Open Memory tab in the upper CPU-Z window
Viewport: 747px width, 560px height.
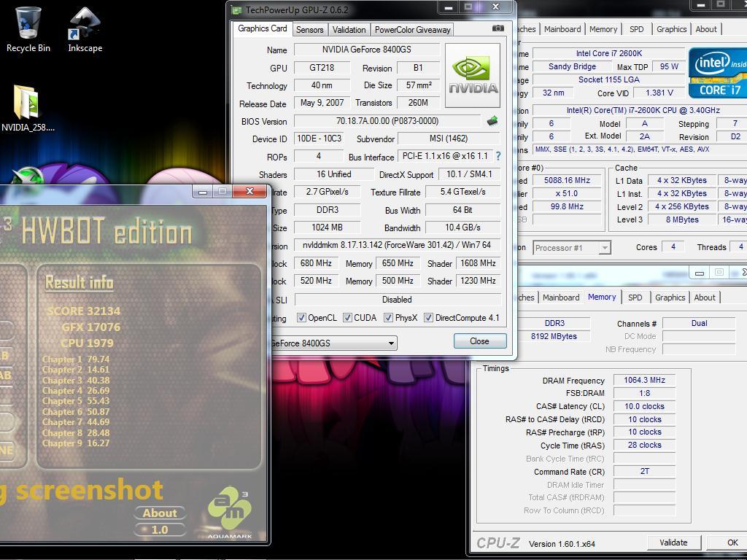603,29
